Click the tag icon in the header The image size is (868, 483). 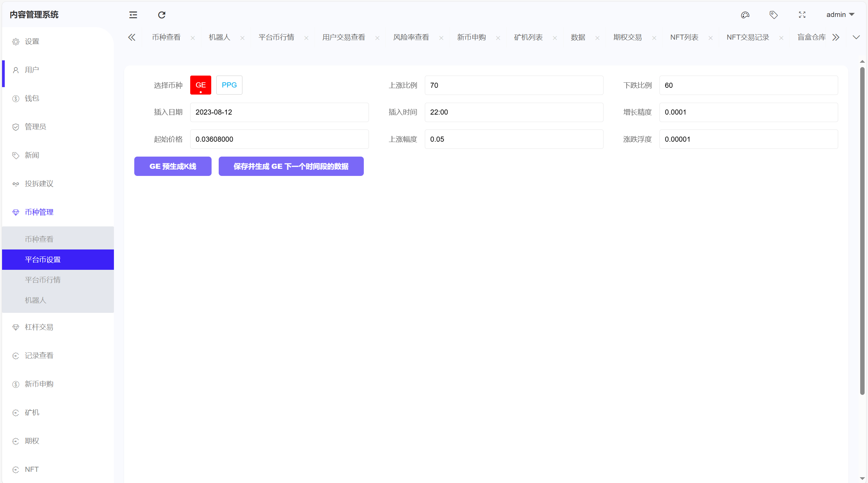coord(773,15)
